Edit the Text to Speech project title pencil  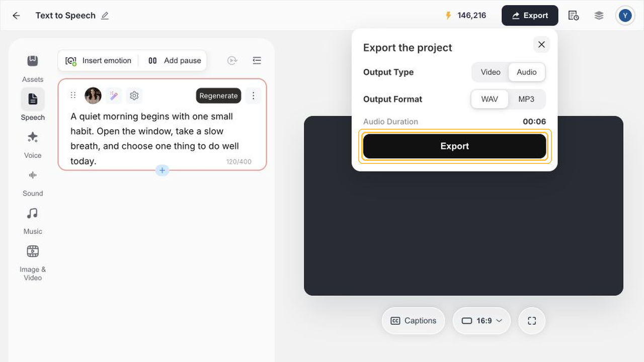click(x=105, y=16)
